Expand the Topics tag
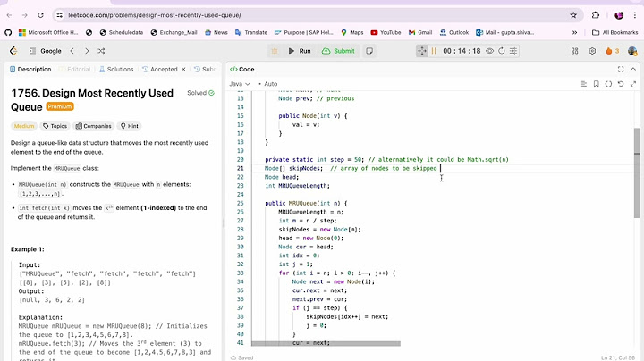The width and height of the screenshot is (644, 361). [55, 126]
